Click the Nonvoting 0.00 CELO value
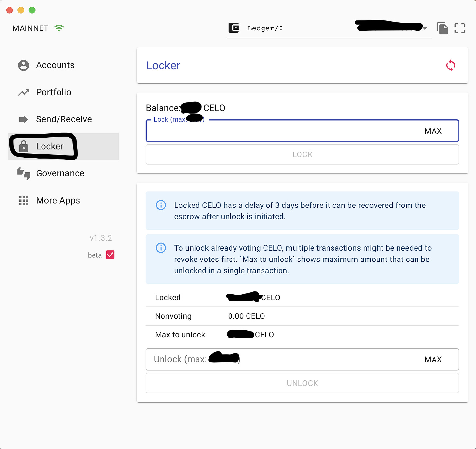This screenshot has width=476, height=449. (246, 316)
